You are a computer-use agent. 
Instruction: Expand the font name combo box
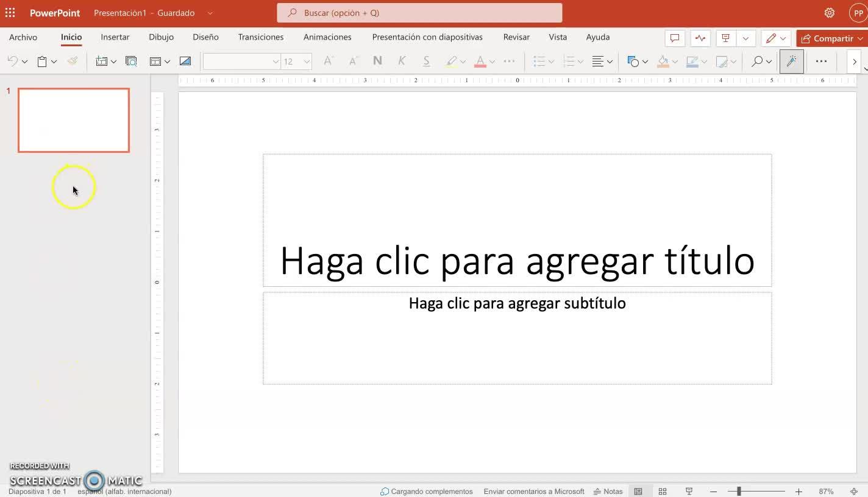[276, 62]
